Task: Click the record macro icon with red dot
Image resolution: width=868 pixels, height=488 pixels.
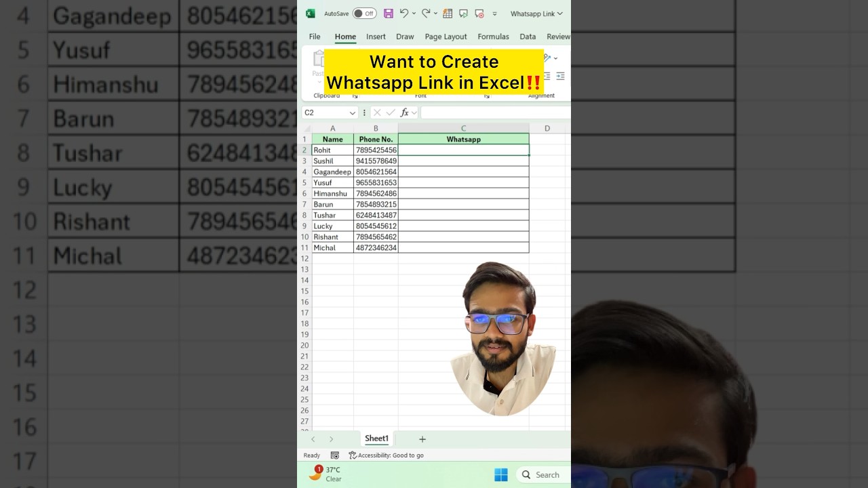Action: [479, 14]
